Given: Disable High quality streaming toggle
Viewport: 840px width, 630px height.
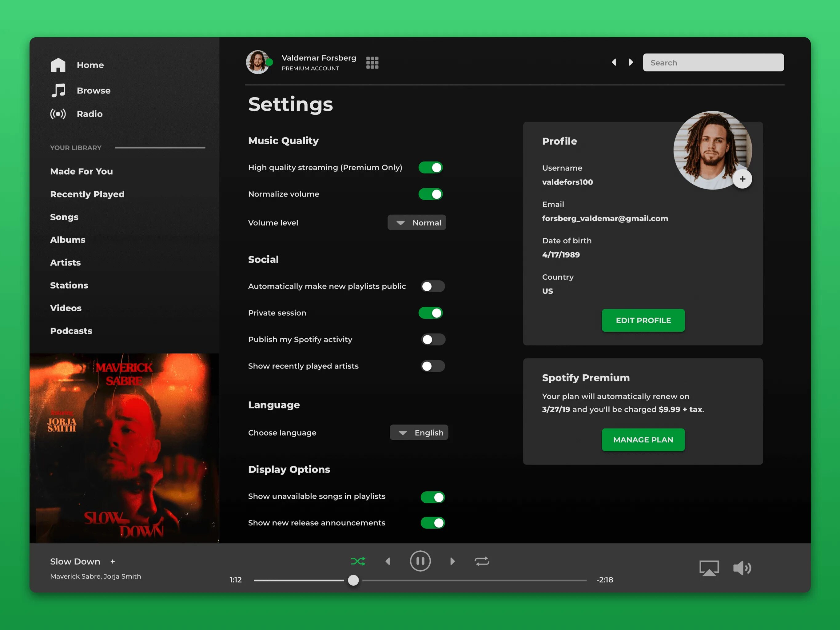Looking at the screenshot, I should [x=431, y=167].
